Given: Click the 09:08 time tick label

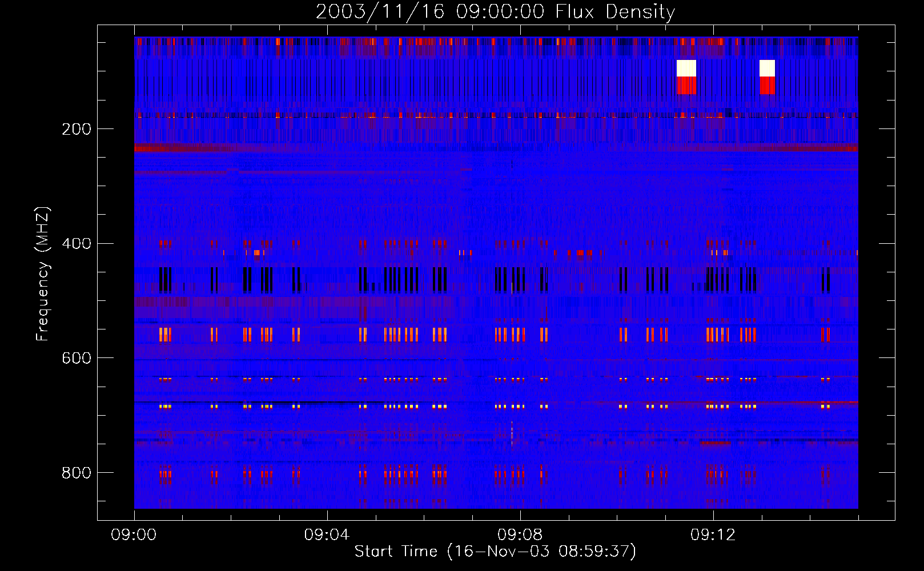Looking at the screenshot, I should [520, 535].
